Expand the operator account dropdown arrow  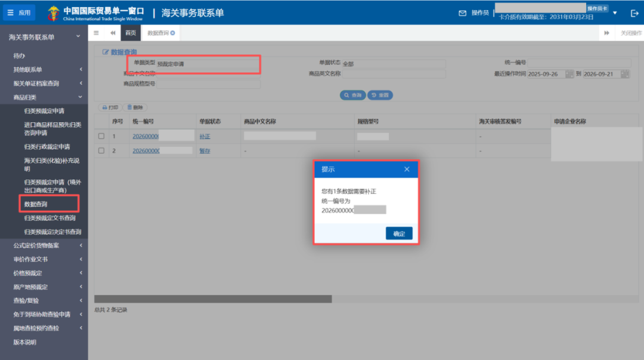click(615, 13)
